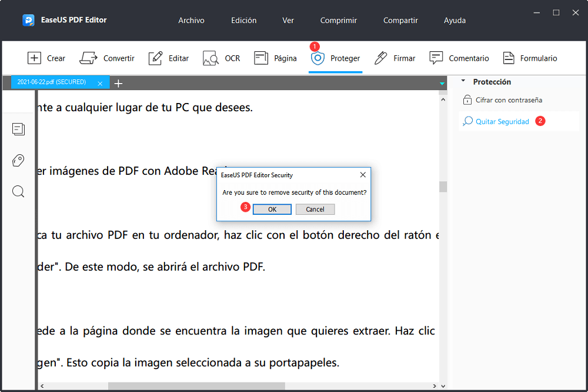Viewport: 588px width, 392px height.
Task: Click the scroll up arrow
Action: pyautogui.click(x=443, y=99)
